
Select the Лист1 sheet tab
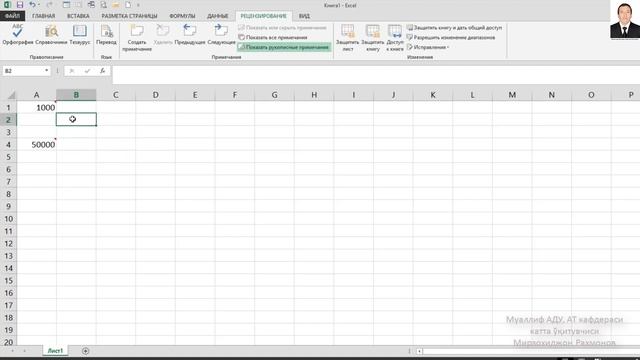(55, 351)
